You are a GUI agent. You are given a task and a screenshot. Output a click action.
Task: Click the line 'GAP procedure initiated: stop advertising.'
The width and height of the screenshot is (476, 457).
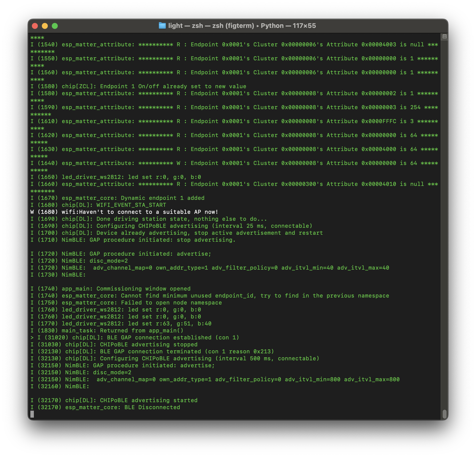pyautogui.click(x=133, y=240)
